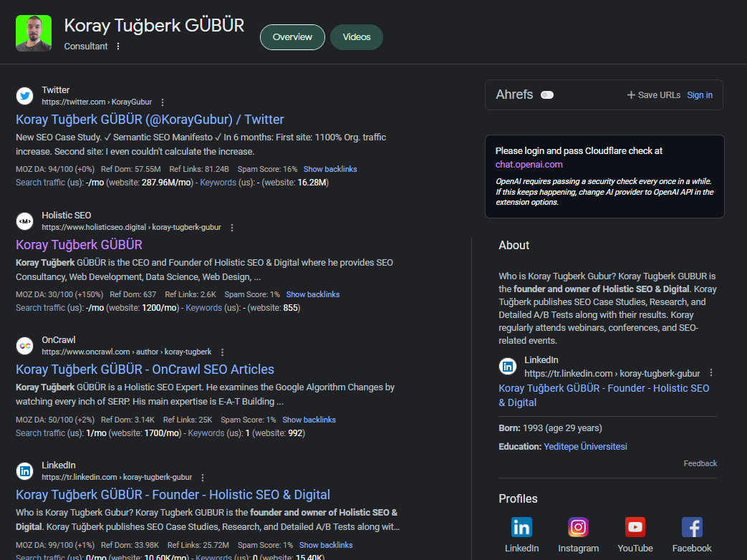Click holisticseo.digital › koray-tugberk-gubur URL text

(x=132, y=227)
